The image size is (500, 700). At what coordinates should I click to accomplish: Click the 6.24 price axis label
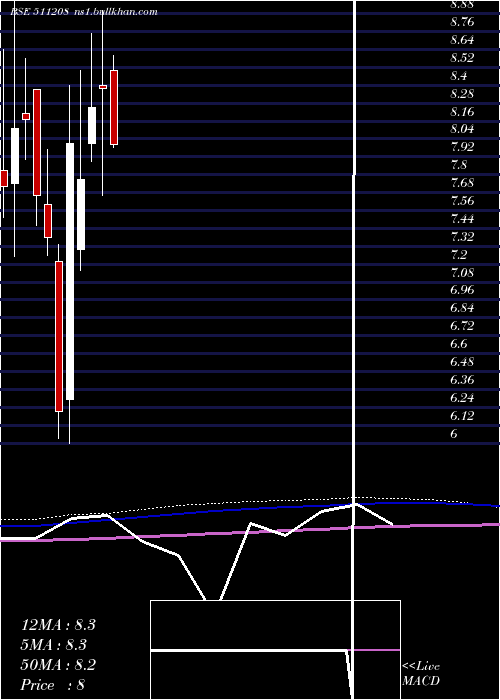462,397
